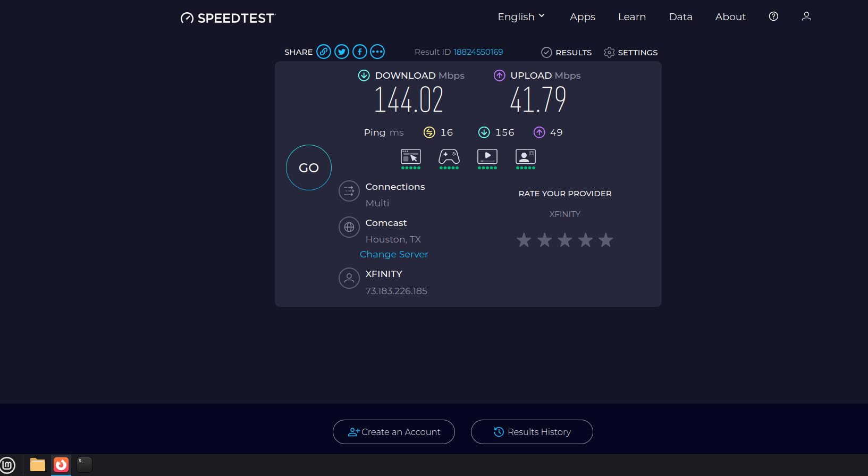The width and height of the screenshot is (868, 476).
Task: Share the result on Facebook
Action: coord(360,52)
